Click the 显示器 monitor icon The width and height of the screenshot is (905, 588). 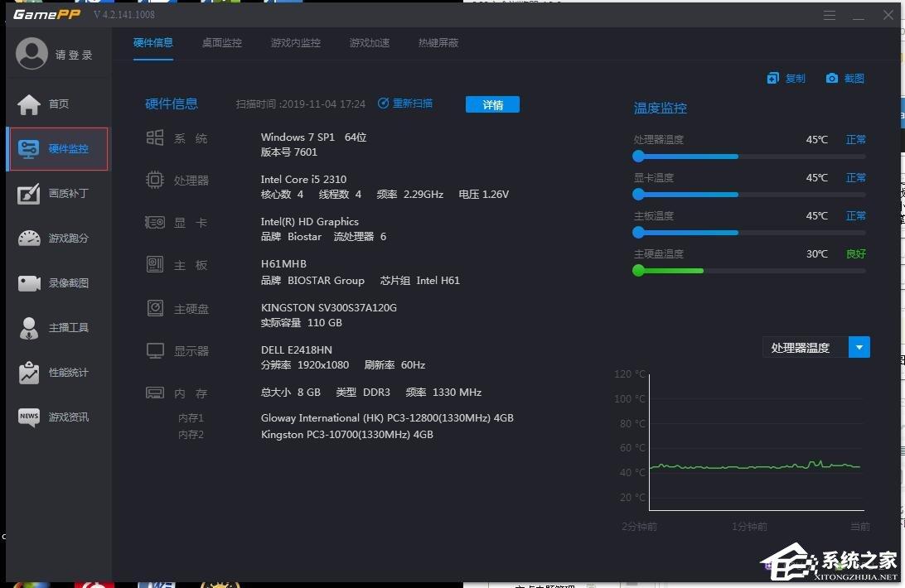(x=155, y=351)
